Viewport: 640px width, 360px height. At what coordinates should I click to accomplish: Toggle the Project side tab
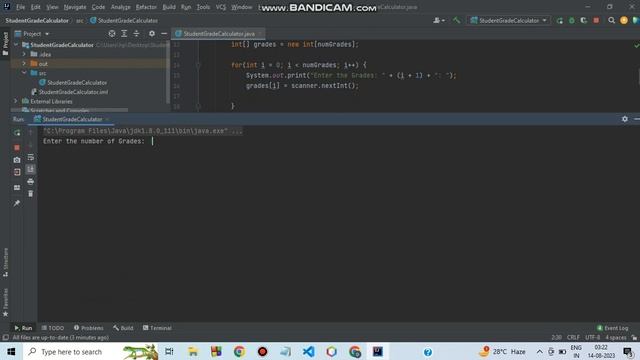point(5,44)
